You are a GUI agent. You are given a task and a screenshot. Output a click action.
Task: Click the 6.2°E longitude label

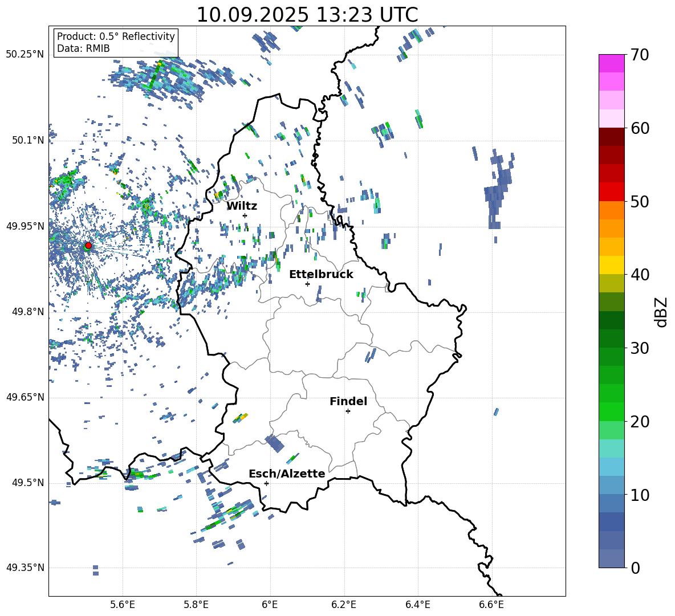[344, 605]
